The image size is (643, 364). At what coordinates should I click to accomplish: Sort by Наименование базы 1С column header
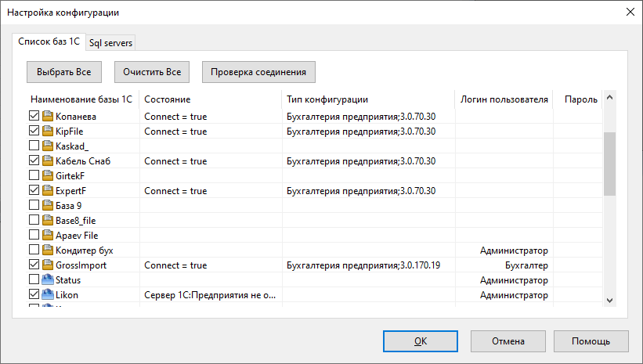pos(82,99)
